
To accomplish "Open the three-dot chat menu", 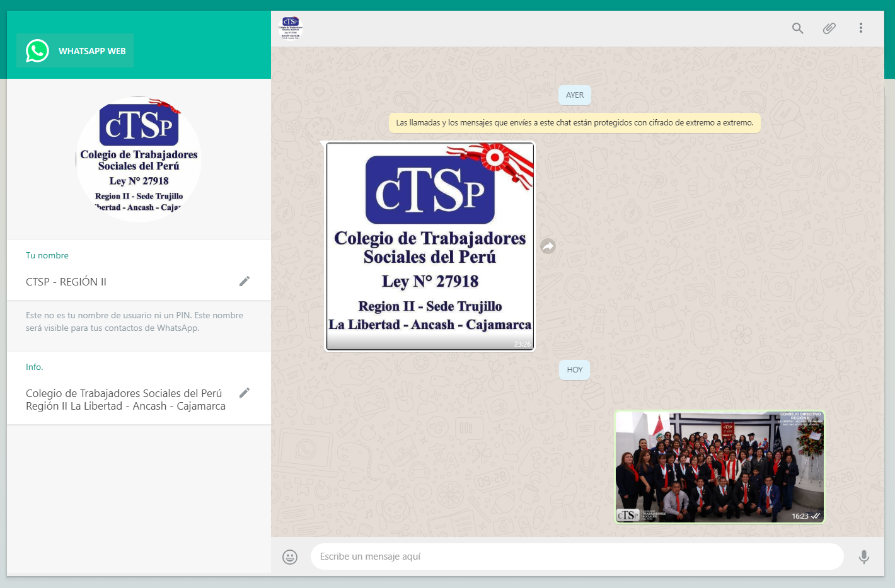I will (861, 28).
